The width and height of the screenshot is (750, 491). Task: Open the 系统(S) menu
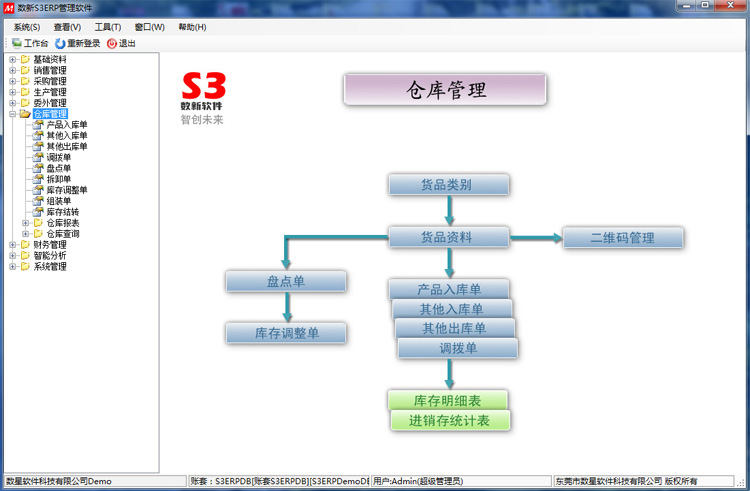pyautogui.click(x=27, y=27)
